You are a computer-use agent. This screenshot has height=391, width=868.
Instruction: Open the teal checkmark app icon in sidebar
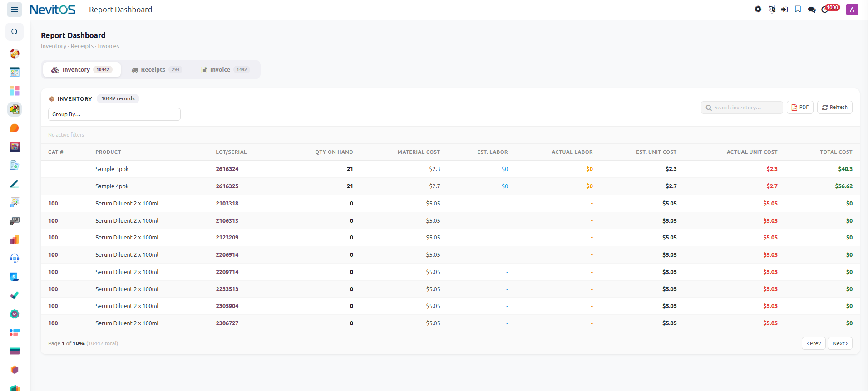(15, 295)
